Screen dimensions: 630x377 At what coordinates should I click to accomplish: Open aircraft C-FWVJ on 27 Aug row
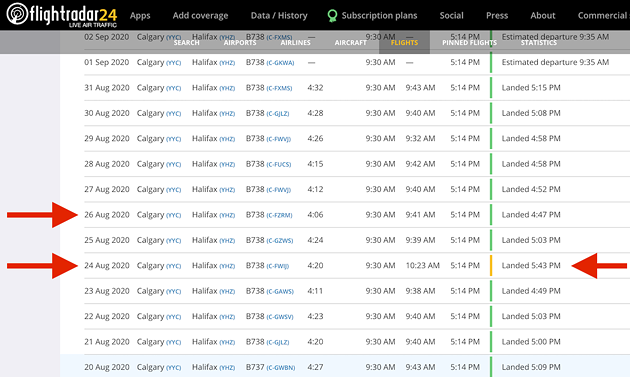tap(278, 190)
